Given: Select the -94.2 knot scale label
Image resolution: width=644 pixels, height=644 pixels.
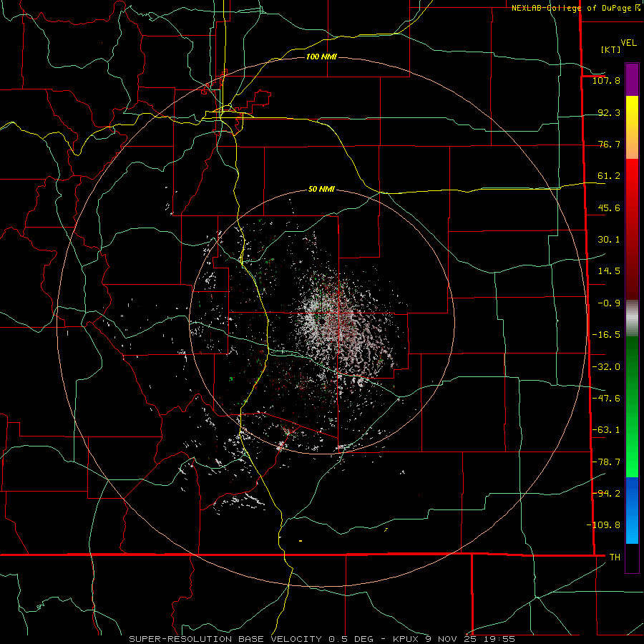Looking at the screenshot, I should point(606,494).
